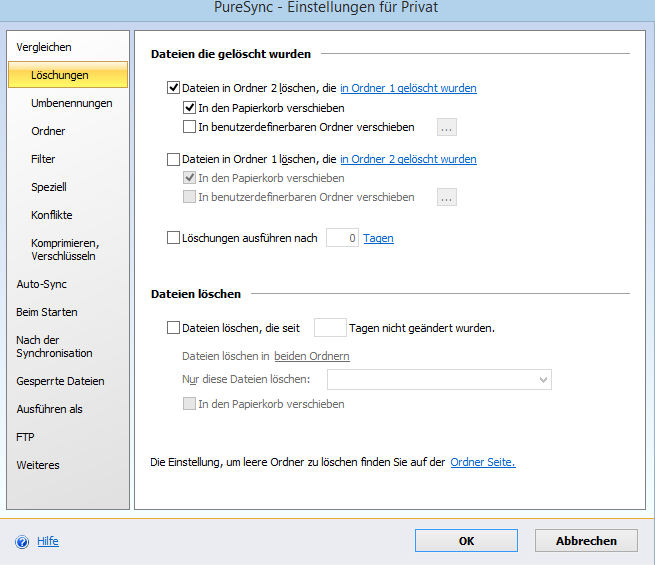Click the 'Die Einstellung, um leere Ordner' sentence
Image resolution: width=655 pixels, height=565 pixels.
point(297,462)
